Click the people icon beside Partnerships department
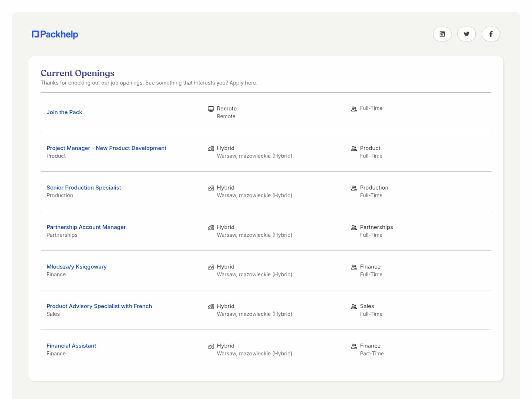 coord(354,228)
